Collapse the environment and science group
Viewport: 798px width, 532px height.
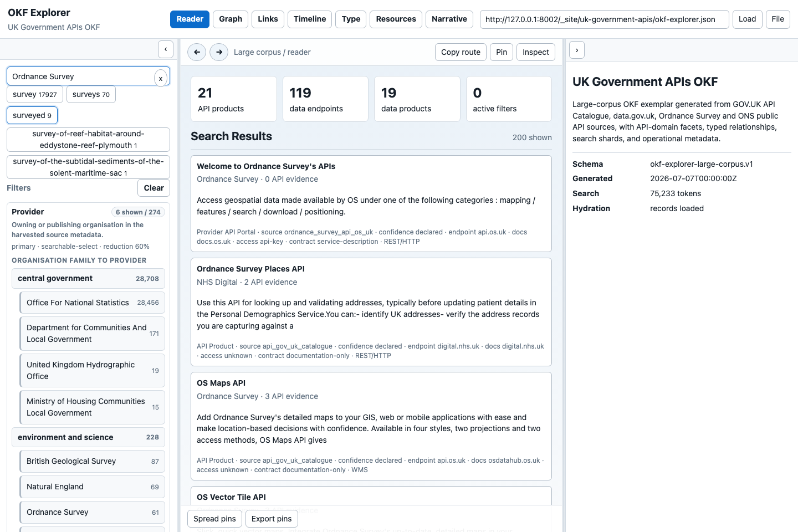point(88,437)
